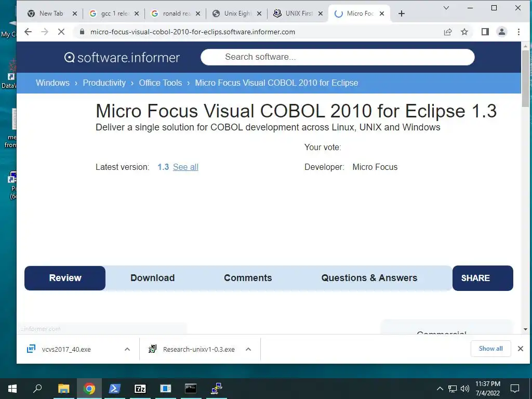This screenshot has height=399, width=532.
Task: Close the downloads bar
Action: click(521, 349)
